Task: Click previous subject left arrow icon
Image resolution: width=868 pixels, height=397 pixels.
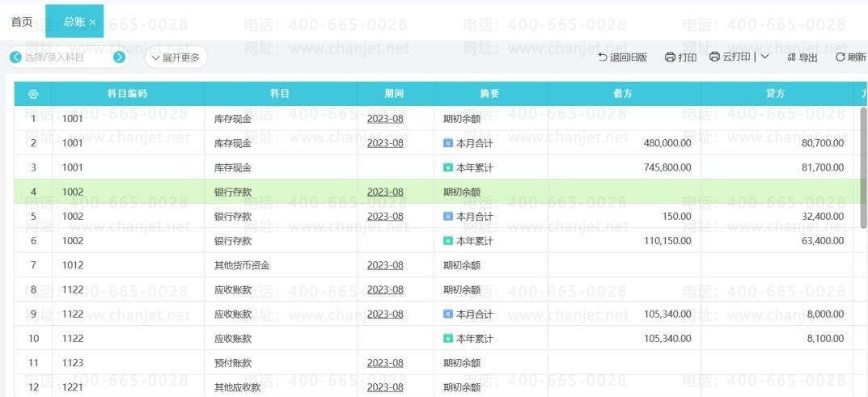Action: coord(15,57)
